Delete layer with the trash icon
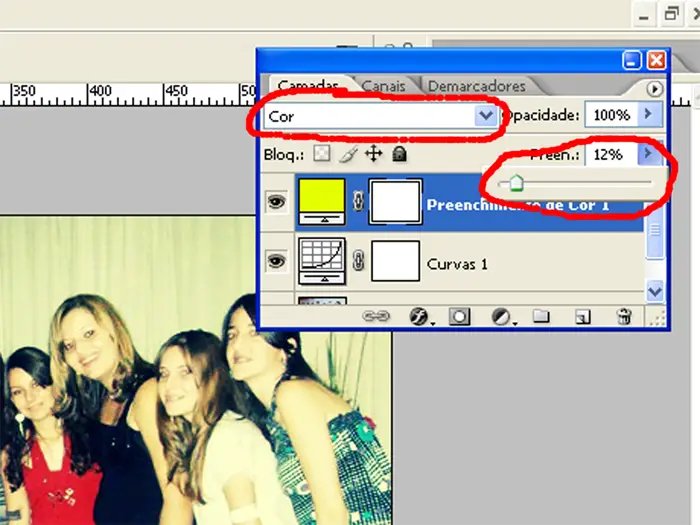700x525 pixels. (624, 317)
